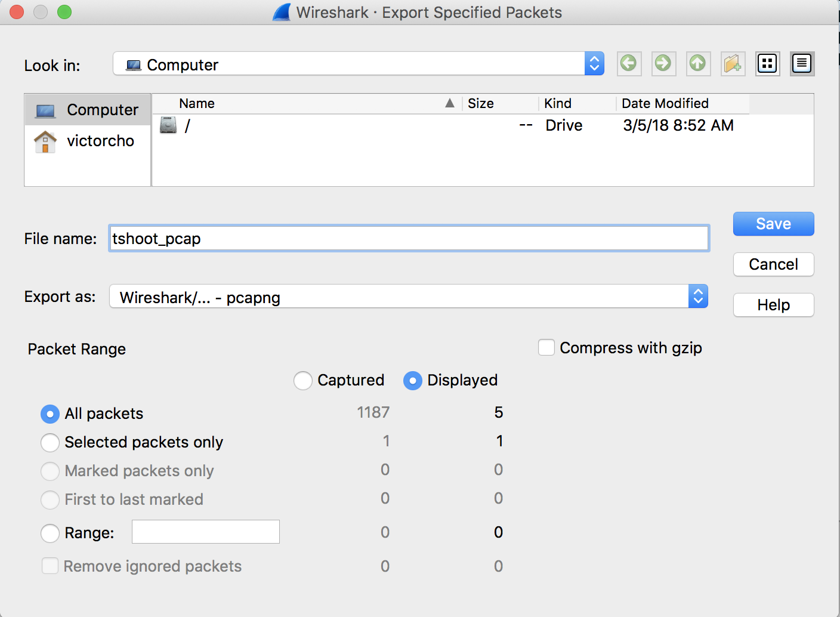Select the root drive icon in file list
This screenshot has width=840, height=617.
tap(169, 125)
